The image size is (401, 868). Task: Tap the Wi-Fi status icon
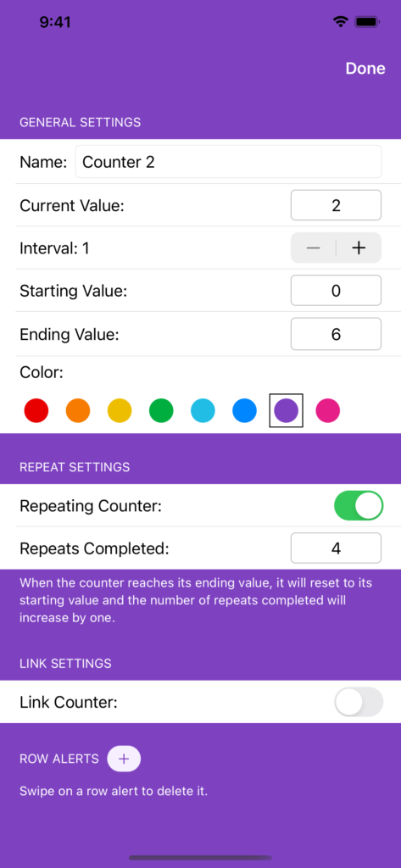(x=340, y=22)
